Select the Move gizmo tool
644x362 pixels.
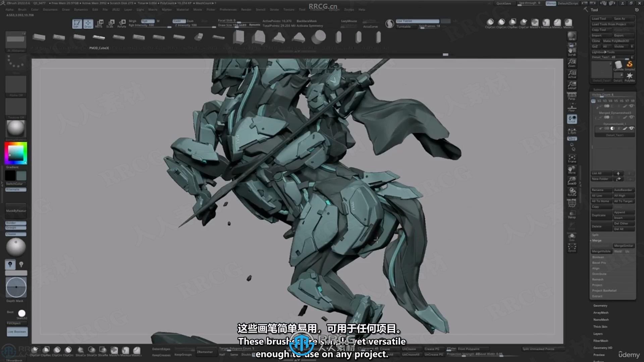coord(99,23)
